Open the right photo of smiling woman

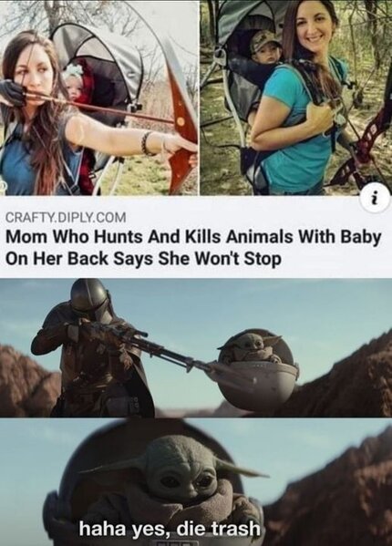(296, 98)
